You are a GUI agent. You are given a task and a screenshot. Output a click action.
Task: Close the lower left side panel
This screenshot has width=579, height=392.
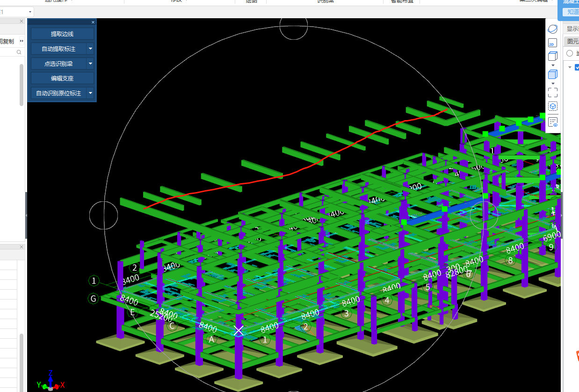pyautogui.click(x=22, y=247)
